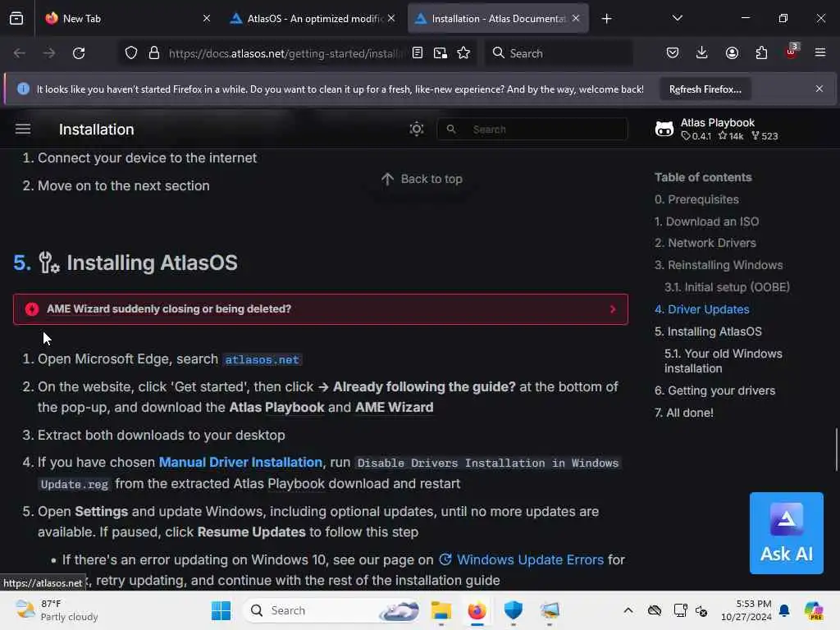Open the extensions puzzle icon
Image resolution: width=840 pixels, height=630 pixels.
tap(761, 53)
